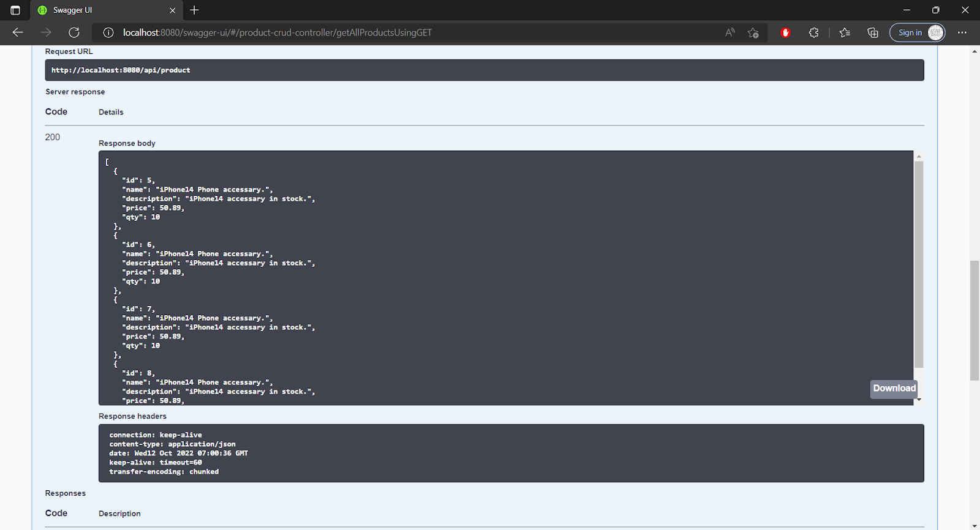Click the "Details" column header
Screen dimensions: 980x530
point(111,112)
